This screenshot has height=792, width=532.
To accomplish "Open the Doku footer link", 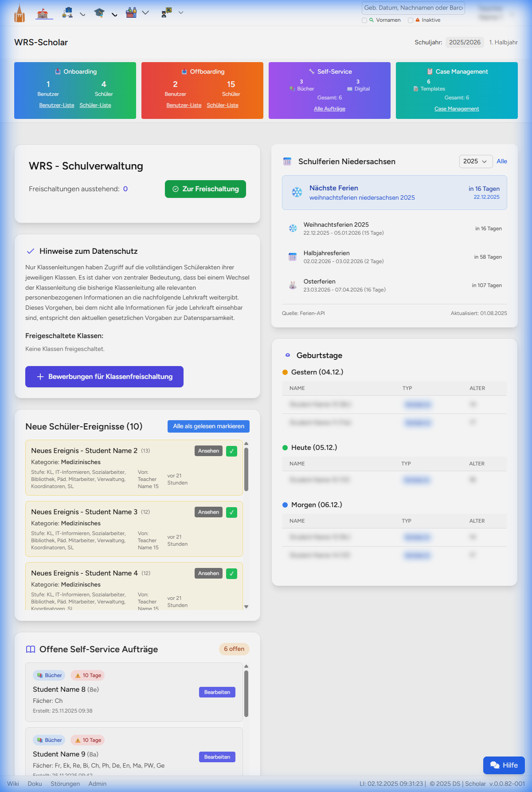I will (x=35, y=784).
